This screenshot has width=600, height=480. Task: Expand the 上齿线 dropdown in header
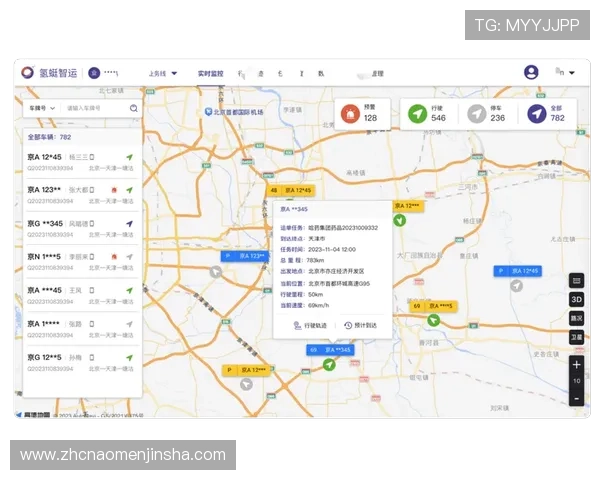click(163, 73)
